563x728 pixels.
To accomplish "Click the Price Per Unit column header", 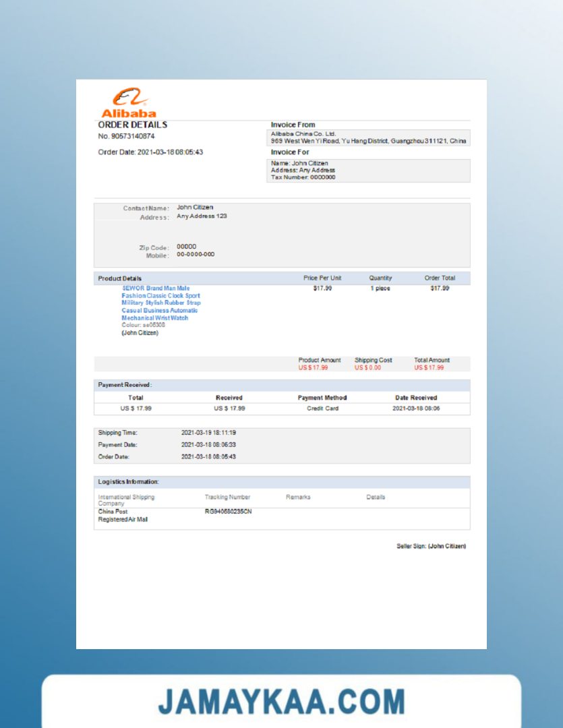I will pos(322,278).
